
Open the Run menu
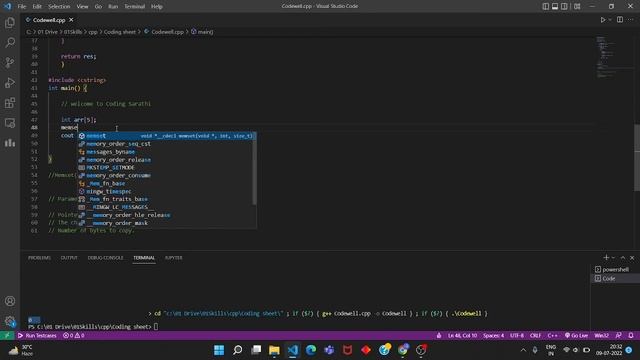113,7
